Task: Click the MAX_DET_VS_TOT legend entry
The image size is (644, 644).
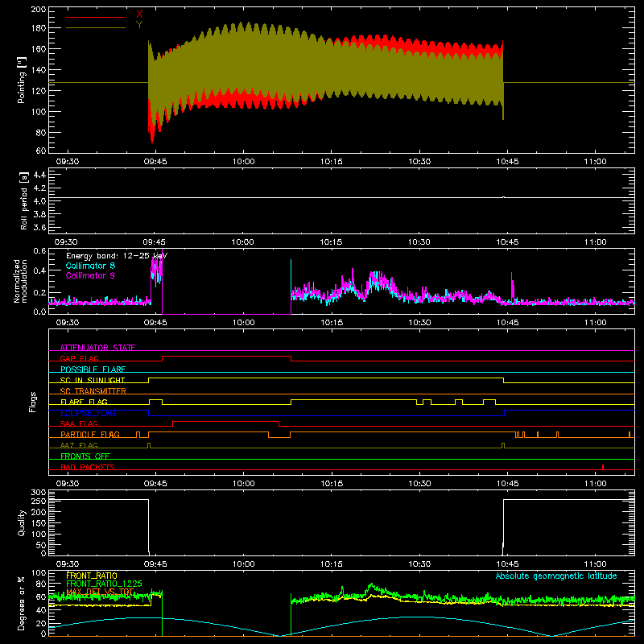Action: pos(100,592)
